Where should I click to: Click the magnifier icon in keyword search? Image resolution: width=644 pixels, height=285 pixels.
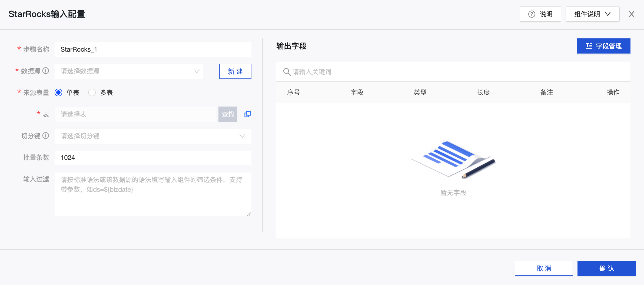287,72
